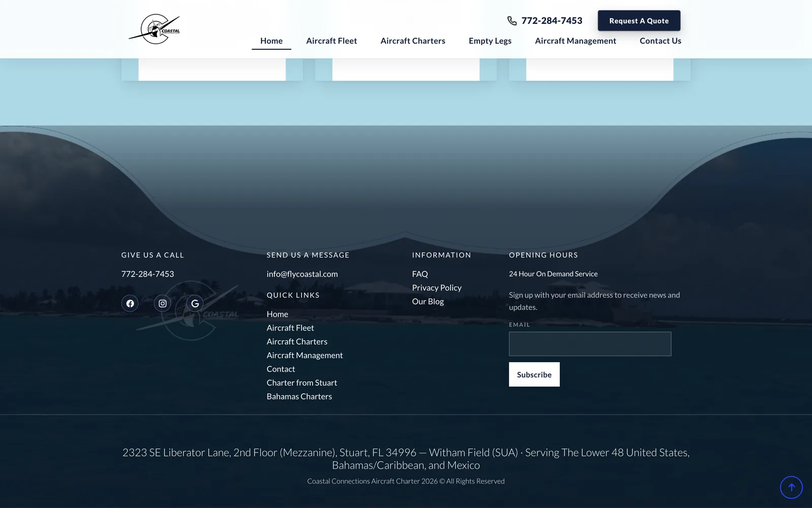Open Aircraft Charters in top navigation
812x508 pixels.
(413, 41)
